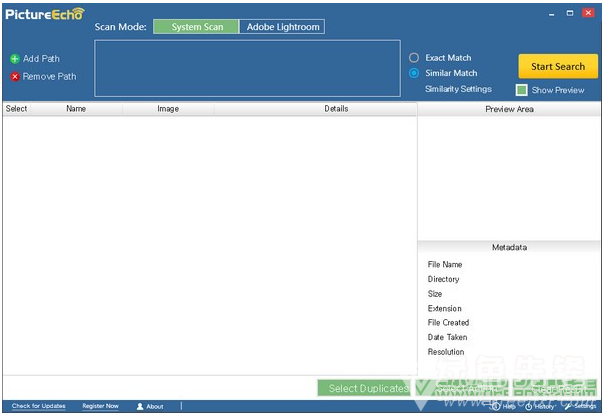Screen dimensions: 605x415
Task: Open History via its clock icon
Action: pos(529,407)
